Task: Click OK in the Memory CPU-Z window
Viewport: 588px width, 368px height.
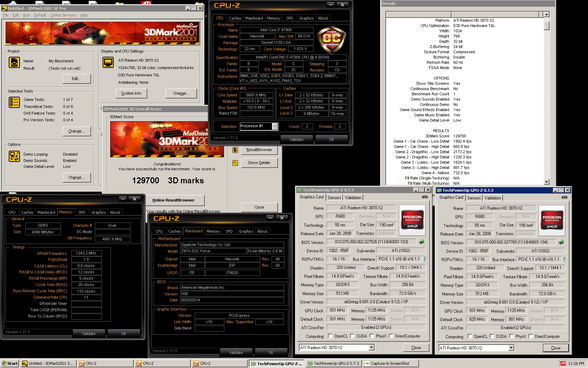Action: pyautogui.click(x=124, y=334)
